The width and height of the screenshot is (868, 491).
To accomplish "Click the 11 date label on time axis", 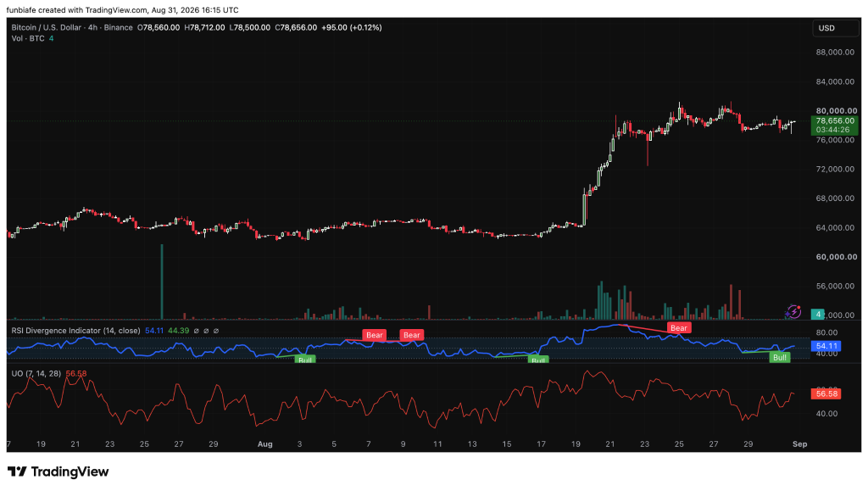I will click(x=437, y=444).
